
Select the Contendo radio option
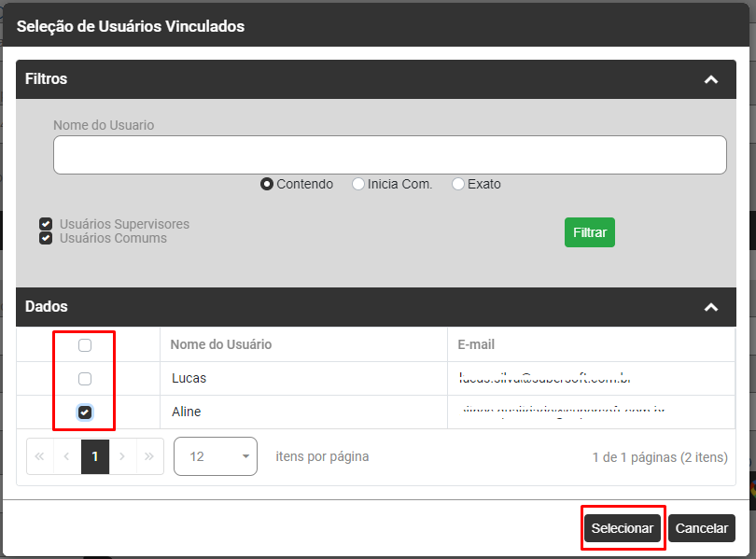coord(267,184)
